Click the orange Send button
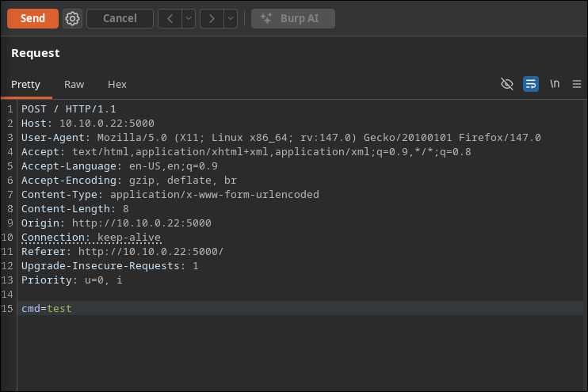The height and width of the screenshot is (392, 588). tap(32, 18)
